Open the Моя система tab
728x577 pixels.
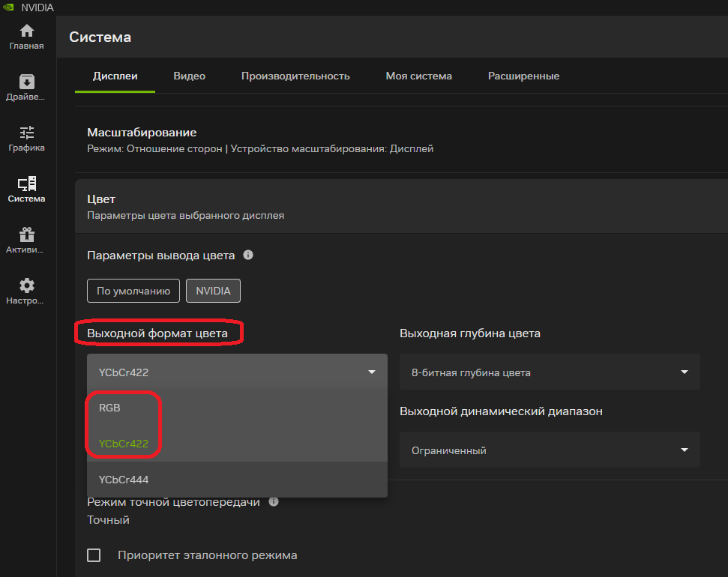pyautogui.click(x=419, y=76)
